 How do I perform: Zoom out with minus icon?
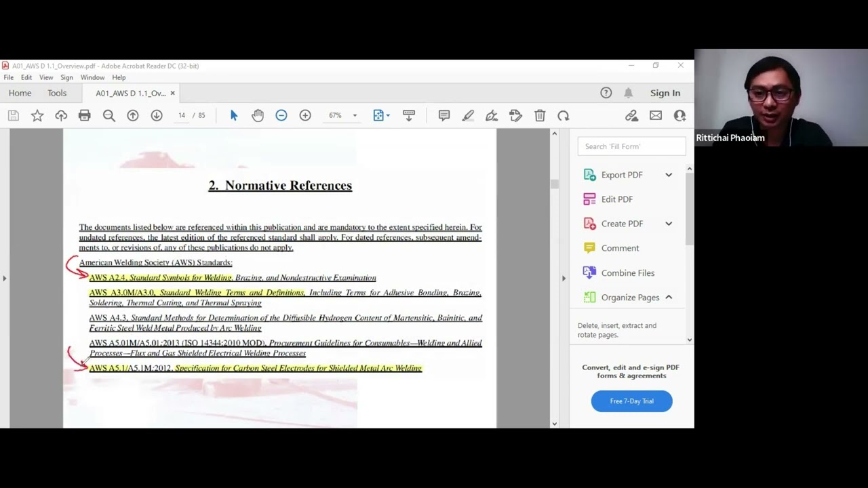(x=281, y=116)
